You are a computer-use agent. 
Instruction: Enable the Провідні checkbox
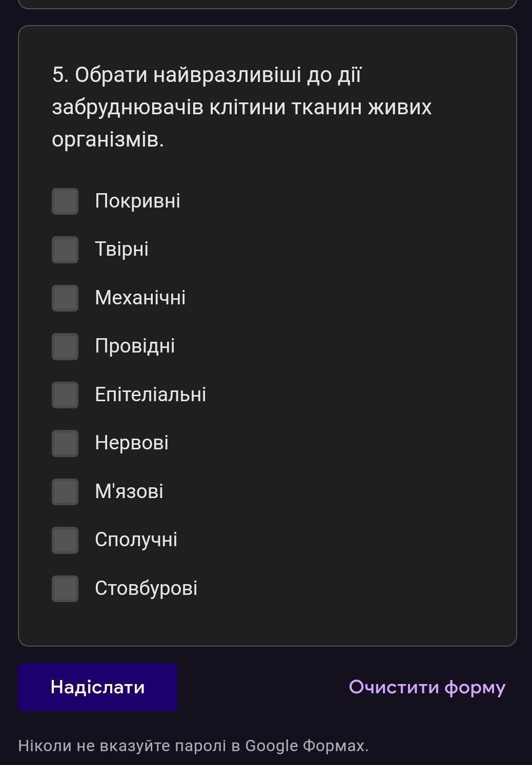pos(65,346)
